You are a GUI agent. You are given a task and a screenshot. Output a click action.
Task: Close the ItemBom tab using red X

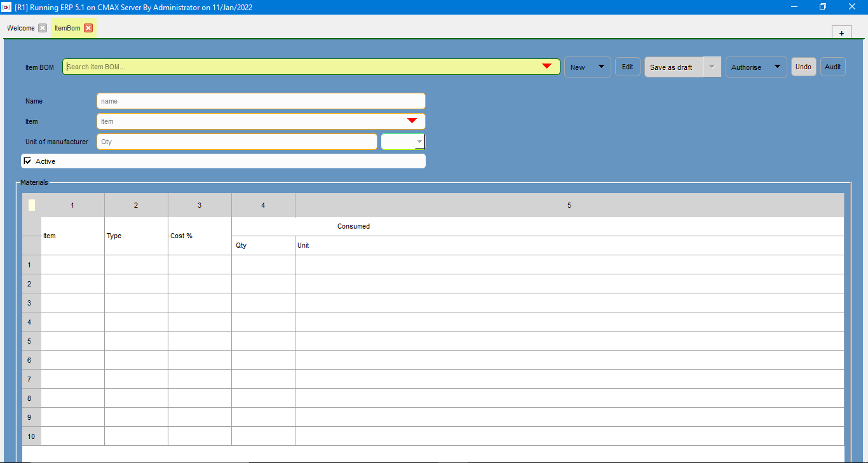pos(88,28)
